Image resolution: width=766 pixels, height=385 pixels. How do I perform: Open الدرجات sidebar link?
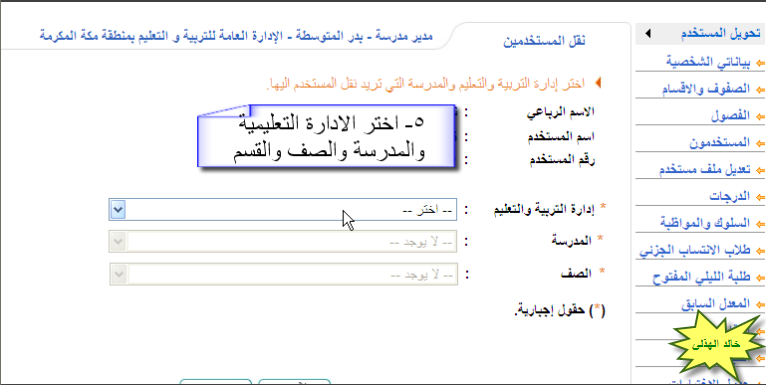click(x=730, y=196)
